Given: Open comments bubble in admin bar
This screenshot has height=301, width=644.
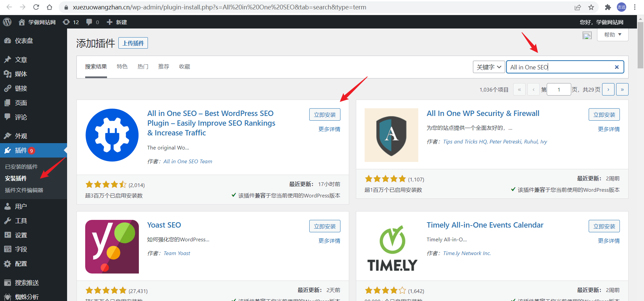Looking at the screenshot, I should pyautogui.click(x=93, y=22).
